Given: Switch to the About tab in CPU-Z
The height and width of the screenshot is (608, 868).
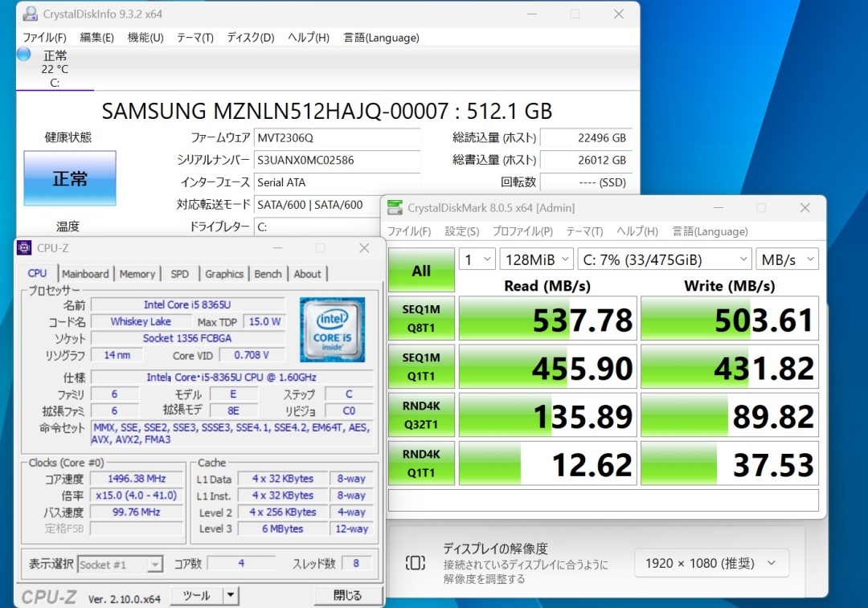Looking at the screenshot, I should click(x=307, y=274).
